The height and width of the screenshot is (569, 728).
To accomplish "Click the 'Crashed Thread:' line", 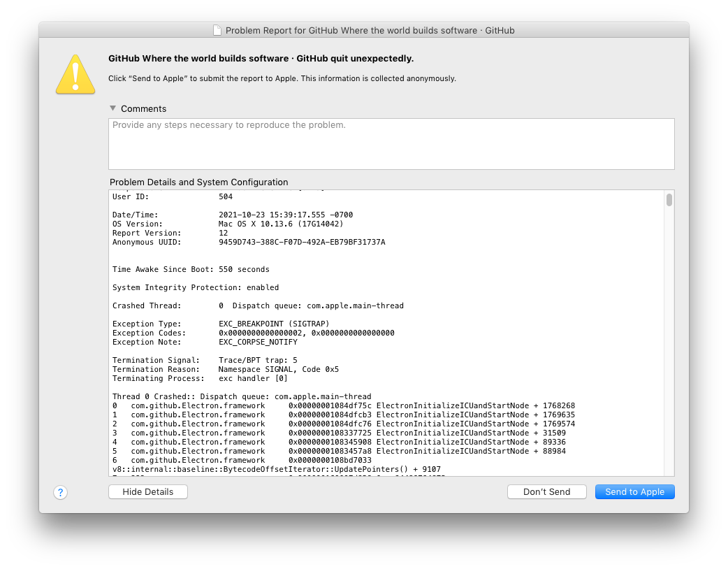I will (x=258, y=305).
